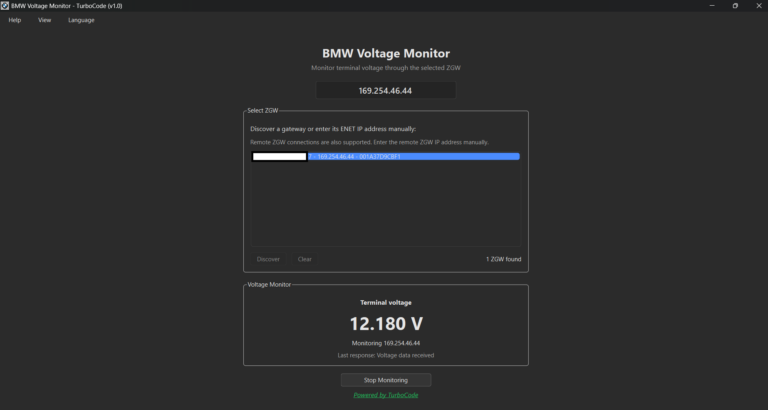Click 'Monitoring 169.254.46.44' status text

click(386, 343)
